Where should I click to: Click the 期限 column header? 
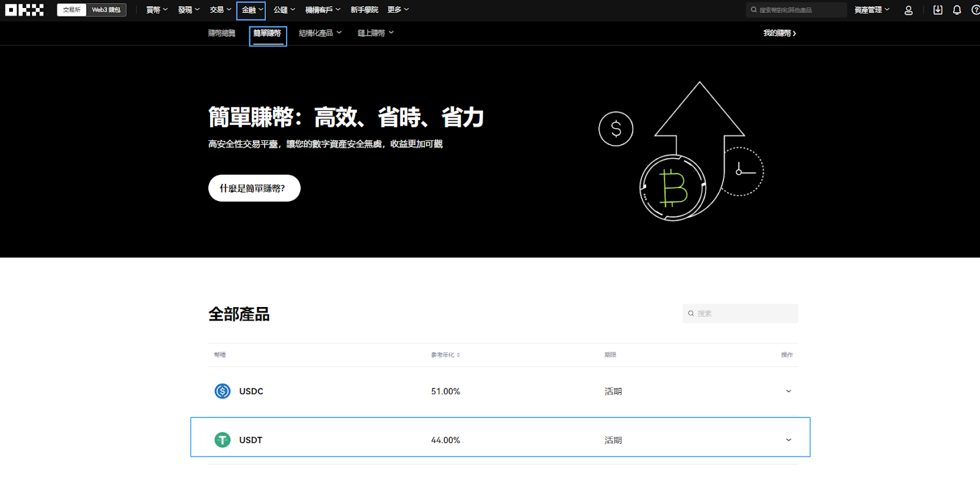610,355
